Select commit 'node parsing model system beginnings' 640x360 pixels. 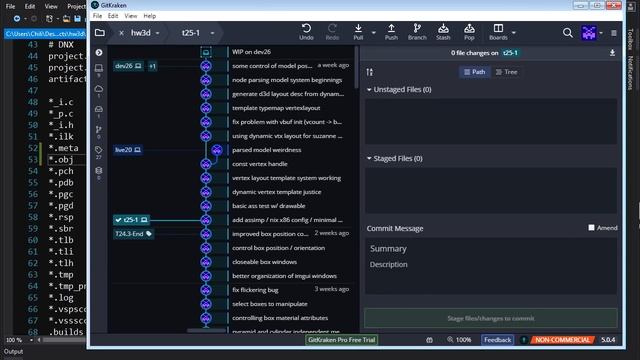pyautogui.click(x=287, y=80)
